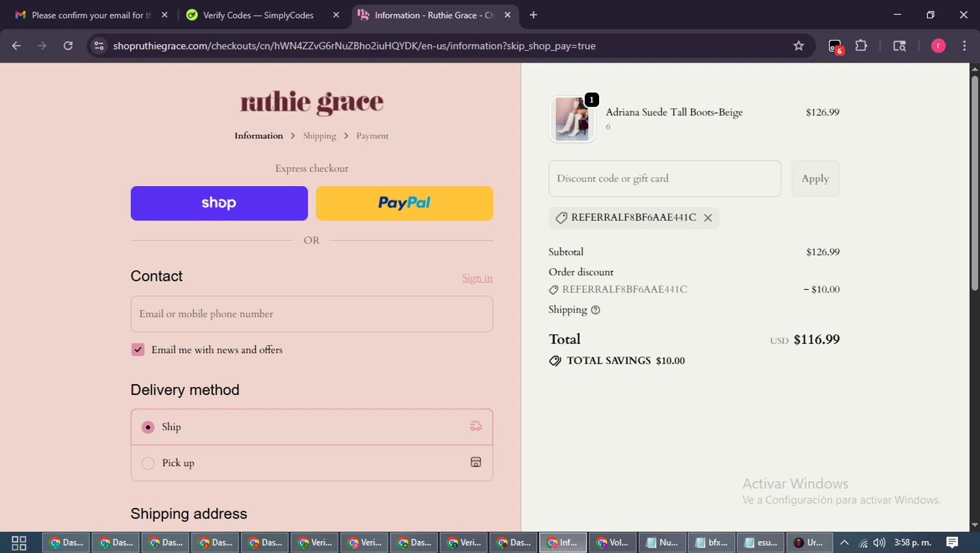Open the Adriana Suede boots thumbnail

coord(572,119)
